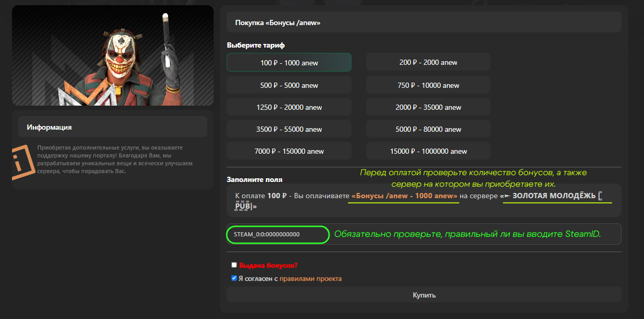Choose the 500 ₽ - 5000 anew tariff
Viewport: 644px width, 319px height.
pos(289,85)
